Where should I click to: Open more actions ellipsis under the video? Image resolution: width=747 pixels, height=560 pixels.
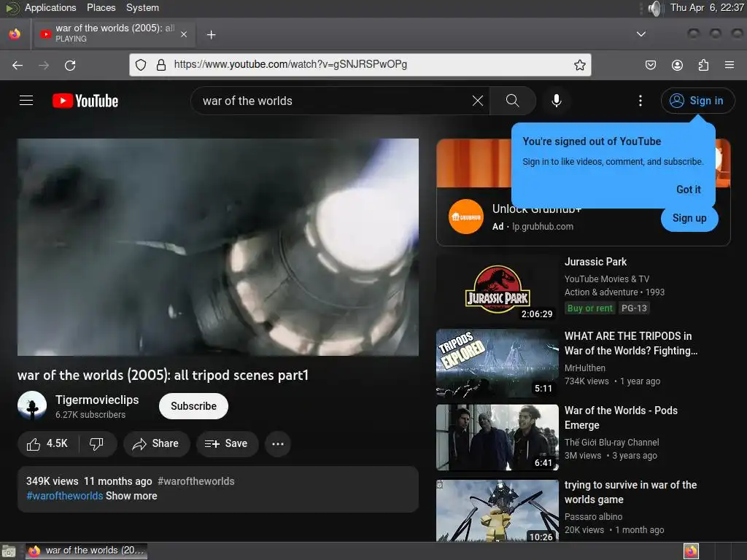pos(278,444)
